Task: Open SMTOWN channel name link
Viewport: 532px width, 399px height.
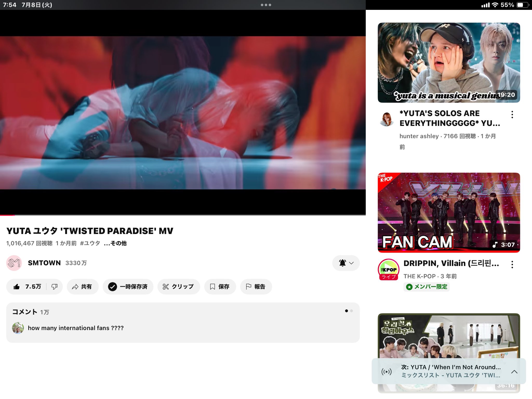Action: click(x=44, y=263)
